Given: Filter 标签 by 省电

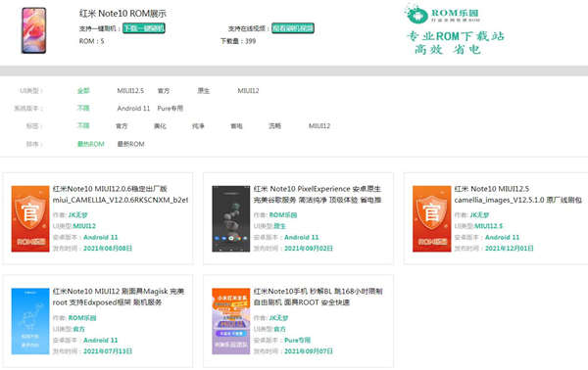Looking at the screenshot, I should 236,126.
